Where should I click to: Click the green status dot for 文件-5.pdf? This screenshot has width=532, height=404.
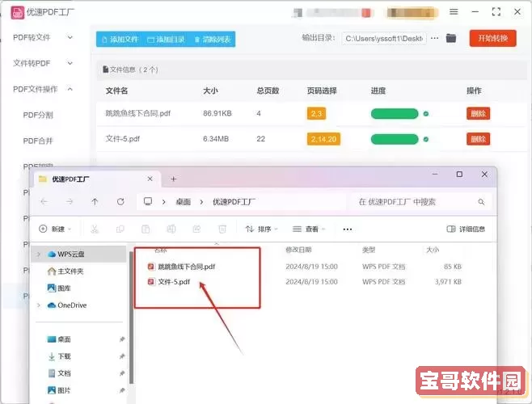(x=426, y=139)
